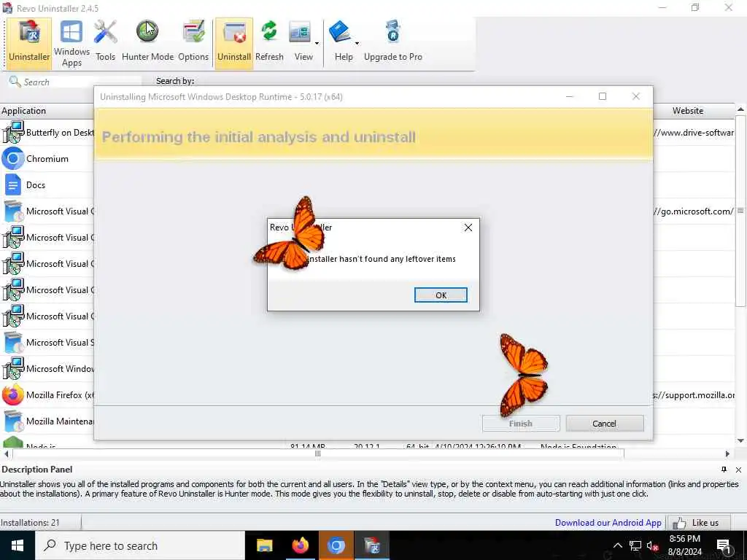Click the vertical scrollbar down arrow
The width and height of the screenshot is (747, 560).
click(x=741, y=440)
